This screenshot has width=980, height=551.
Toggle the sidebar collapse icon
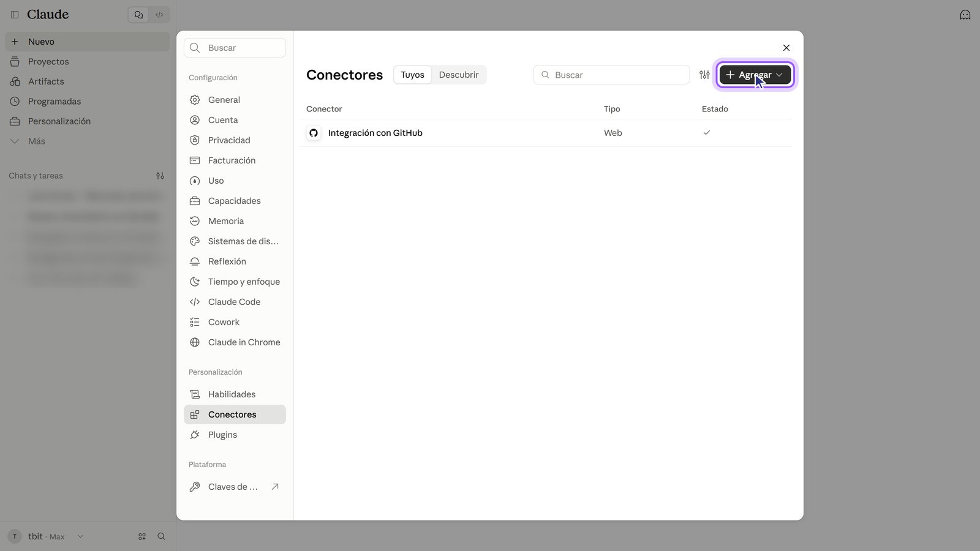click(x=15, y=15)
